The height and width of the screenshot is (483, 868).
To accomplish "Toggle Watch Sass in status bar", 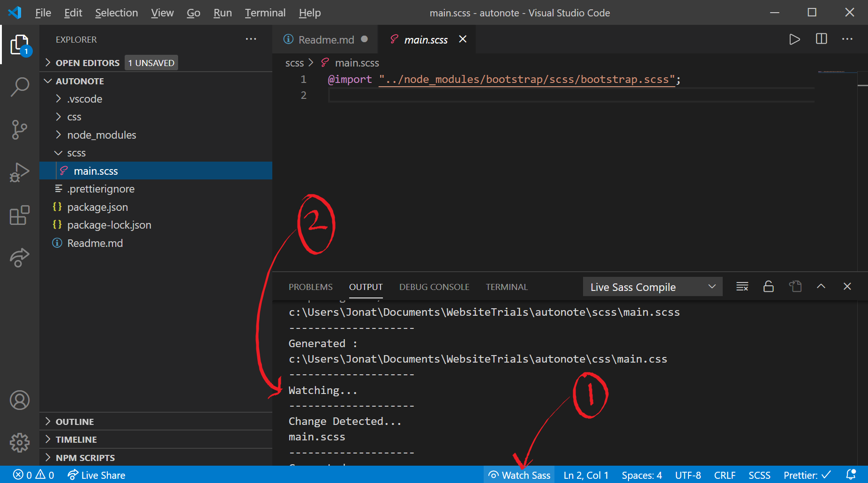I will click(519, 475).
